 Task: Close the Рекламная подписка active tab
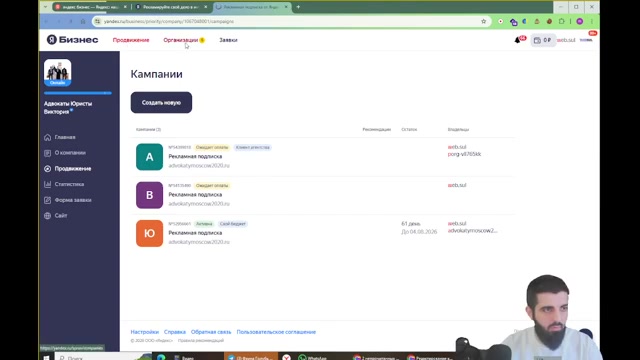point(286,7)
